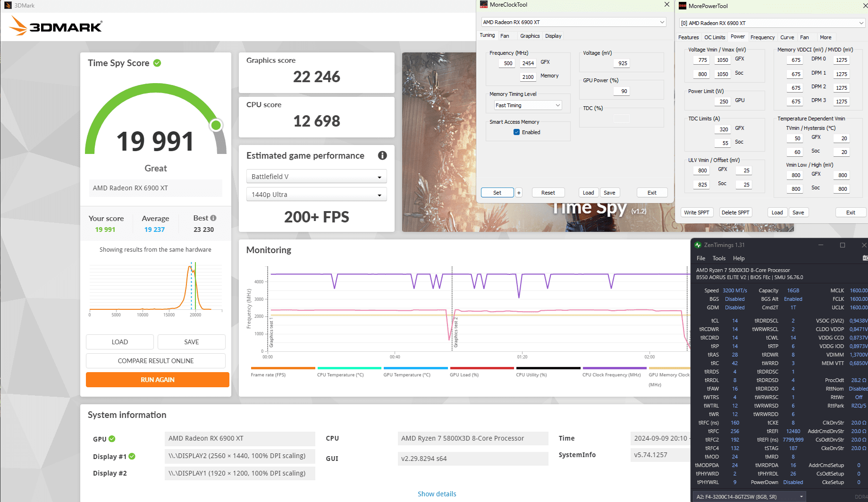Click the Show details link
868x502 pixels.
tap(437, 494)
